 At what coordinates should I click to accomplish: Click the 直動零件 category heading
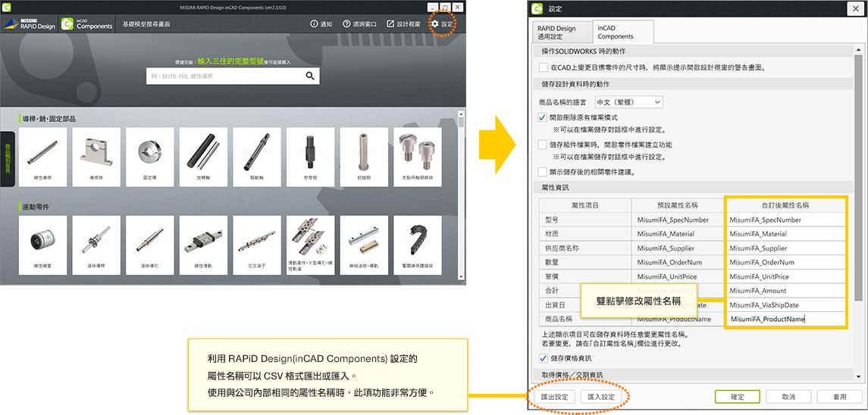[x=34, y=207]
